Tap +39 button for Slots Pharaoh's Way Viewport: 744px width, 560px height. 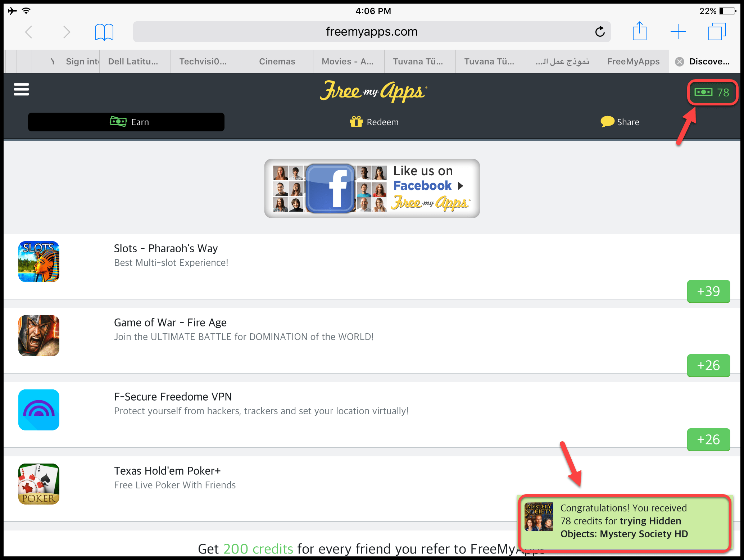pyautogui.click(x=708, y=291)
